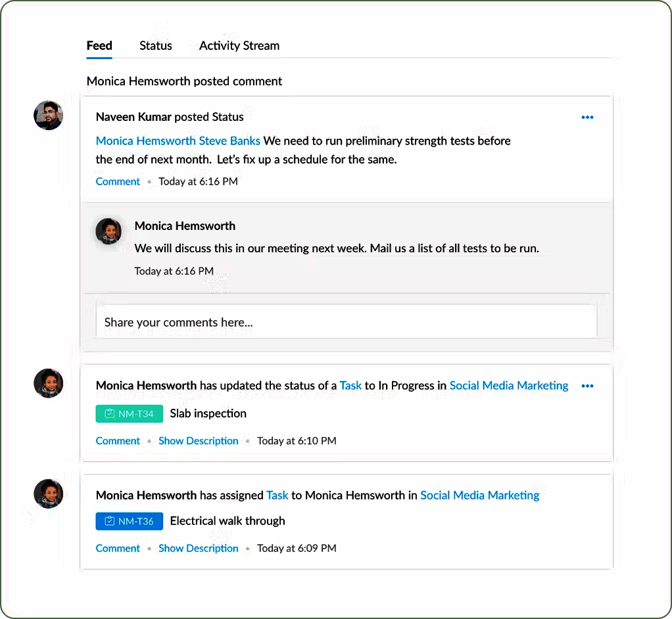Open Monica Hemsworth's avatar on her comment
The image size is (672, 619).
[108, 231]
